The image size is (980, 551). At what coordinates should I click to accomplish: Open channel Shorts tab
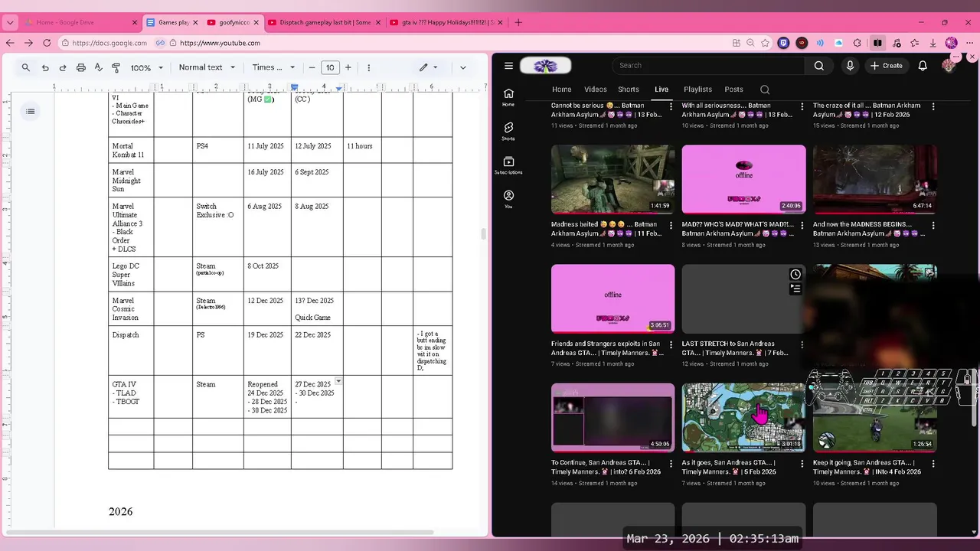(629, 90)
